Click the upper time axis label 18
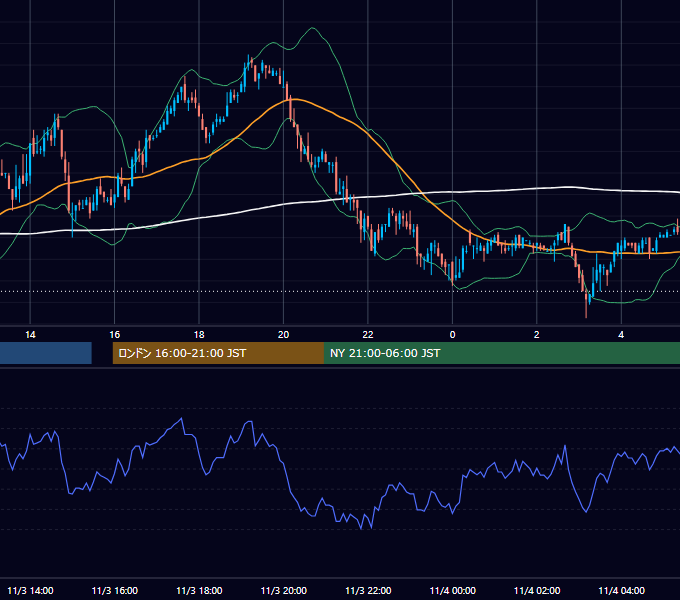Screen dimensions: 680x600 (x=199, y=335)
